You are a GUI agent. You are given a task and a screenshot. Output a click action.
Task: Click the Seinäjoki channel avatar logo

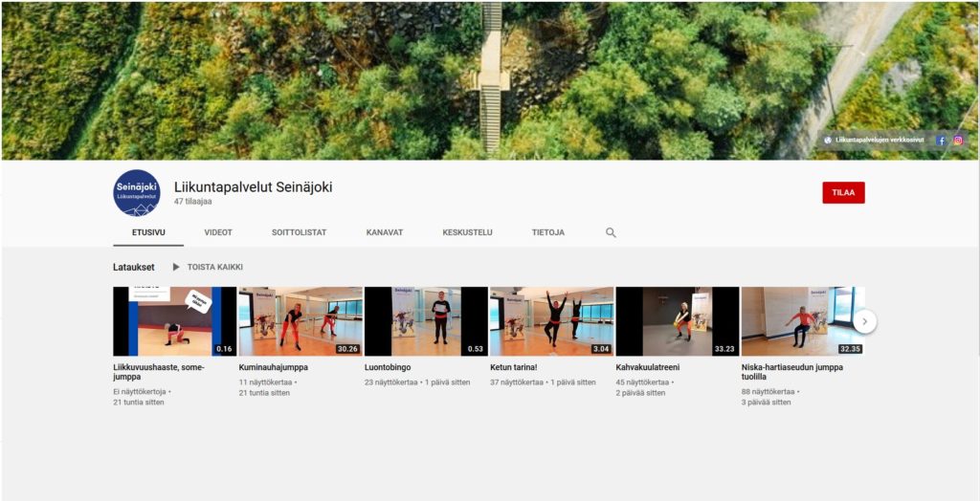[137, 192]
